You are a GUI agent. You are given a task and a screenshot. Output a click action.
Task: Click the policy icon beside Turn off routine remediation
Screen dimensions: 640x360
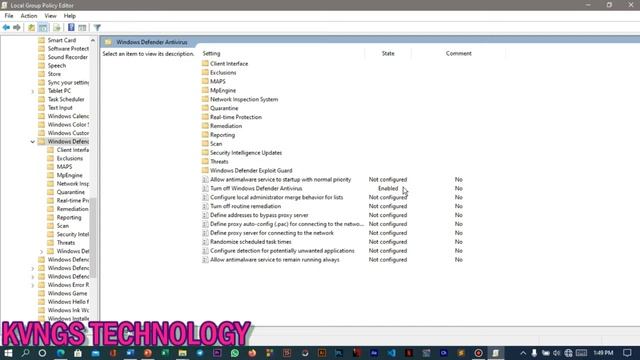tap(205, 206)
